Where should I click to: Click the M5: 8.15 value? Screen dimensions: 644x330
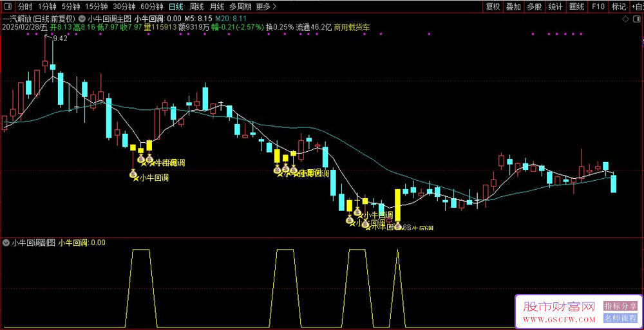pyautogui.click(x=198, y=19)
